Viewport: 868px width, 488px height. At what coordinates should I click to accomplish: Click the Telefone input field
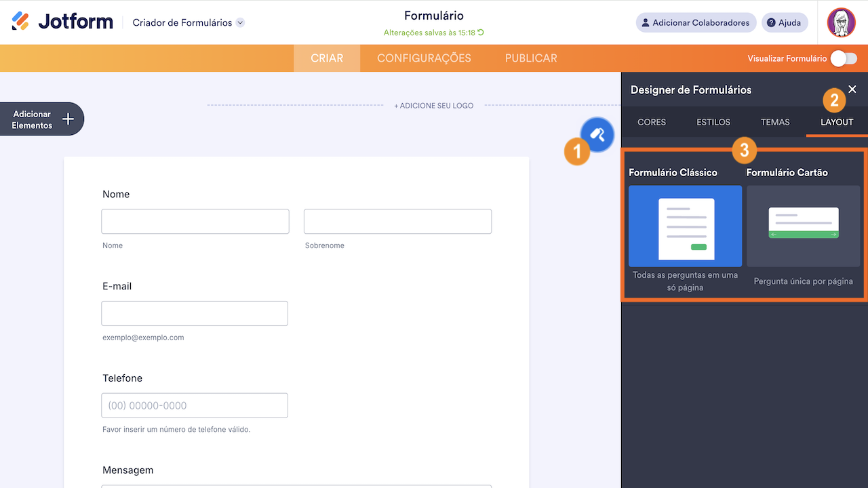click(195, 405)
